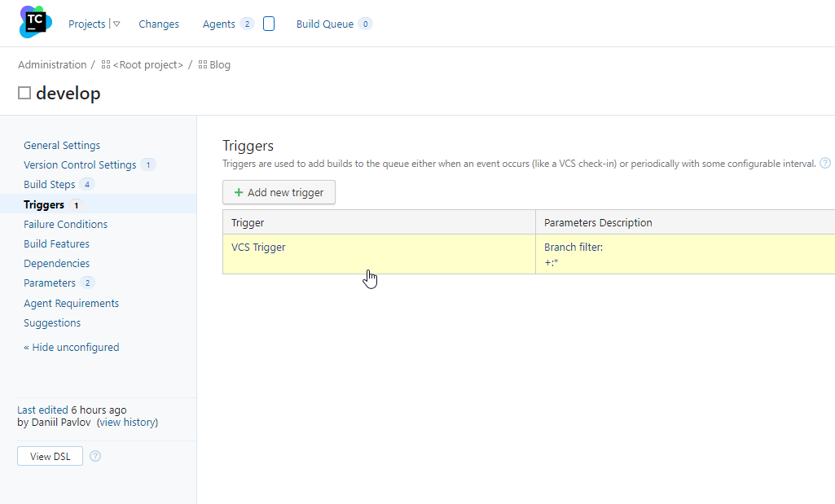Click the TeamCity logo icon
This screenshot has width=835, height=504.
coord(35,22)
